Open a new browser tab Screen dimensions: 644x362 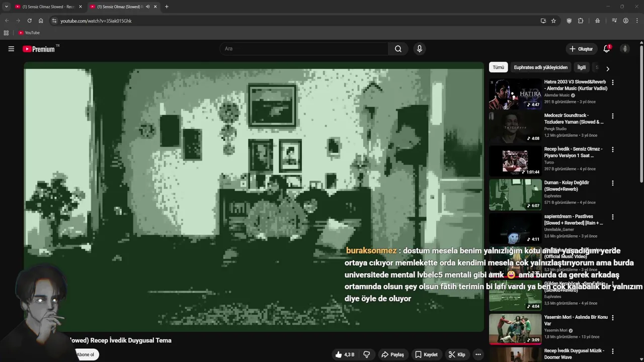(x=167, y=7)
